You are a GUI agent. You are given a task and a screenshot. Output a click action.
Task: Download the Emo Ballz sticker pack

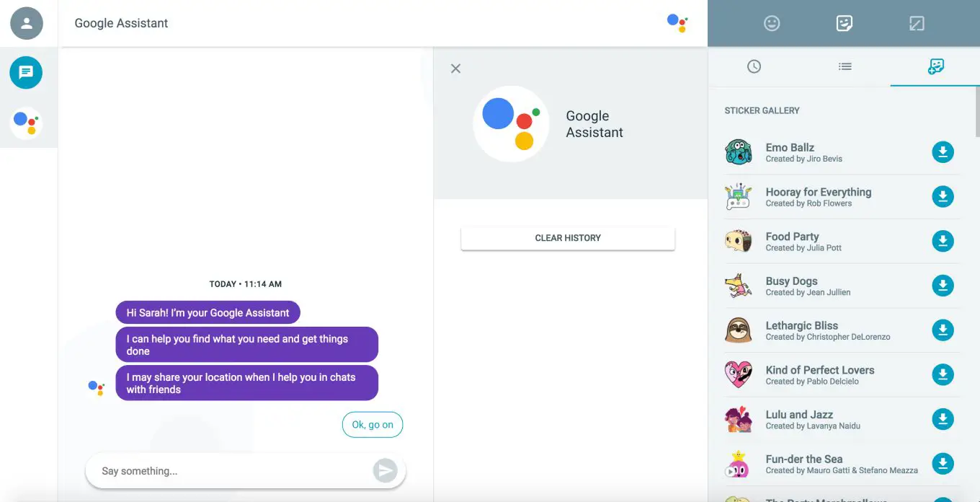[943, 152]
